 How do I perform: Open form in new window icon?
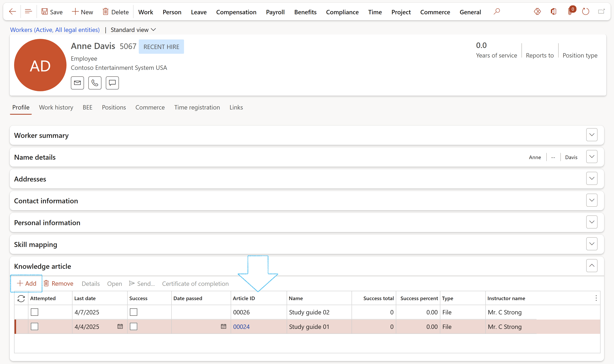(x=601, y=12)
